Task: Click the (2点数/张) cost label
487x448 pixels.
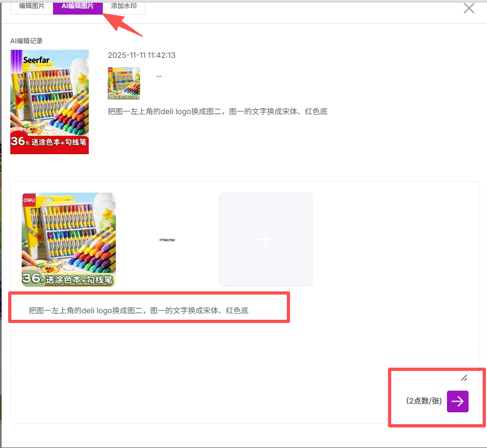Action: [x=424, y=401]
